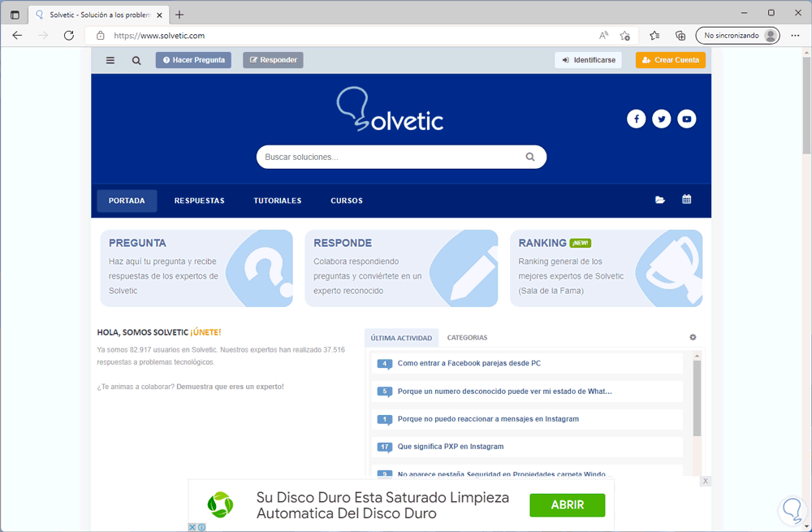Open the hamburger menu on Solvetic page
Screen dimensions: 812x532
pos(110,60)
